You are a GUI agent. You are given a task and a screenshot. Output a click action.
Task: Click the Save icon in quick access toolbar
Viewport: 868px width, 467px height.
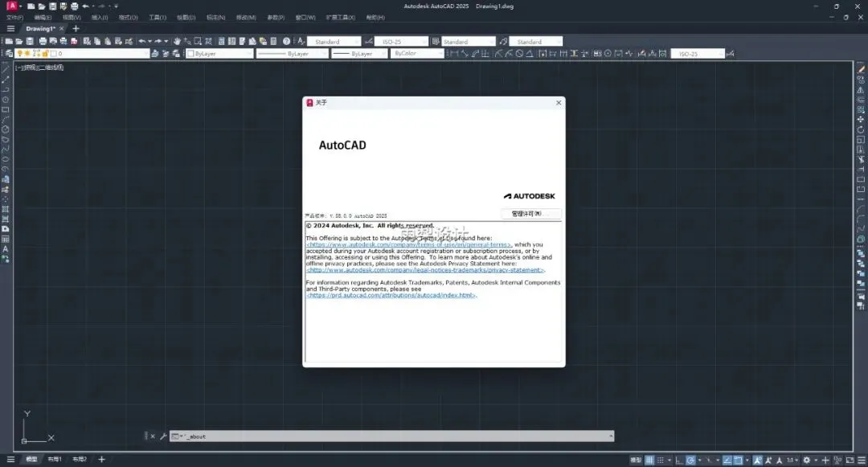point(52,6)
